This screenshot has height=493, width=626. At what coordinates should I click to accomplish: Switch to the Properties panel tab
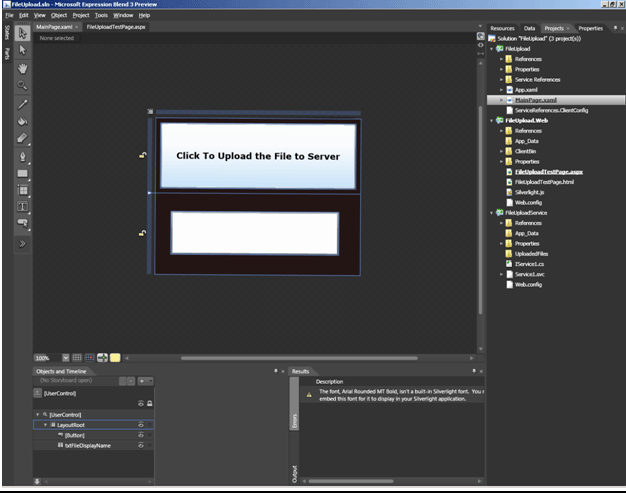pos(590,28)
